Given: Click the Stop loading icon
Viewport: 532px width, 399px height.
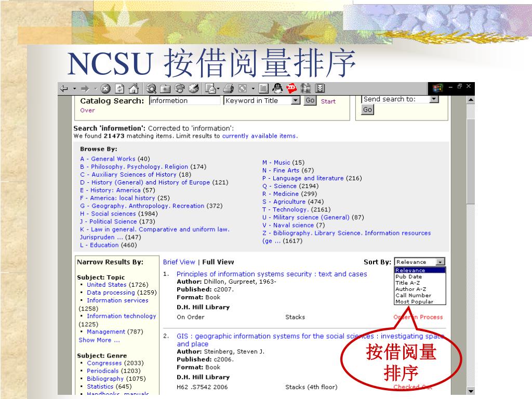Looking at the screenshot, I should click(105, 89).
